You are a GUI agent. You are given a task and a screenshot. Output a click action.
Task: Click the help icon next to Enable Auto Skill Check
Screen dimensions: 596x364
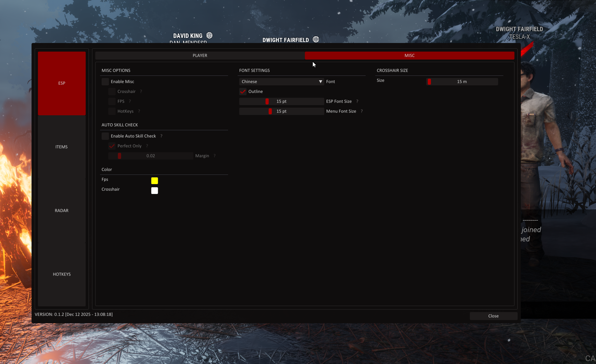coord(161,136)
